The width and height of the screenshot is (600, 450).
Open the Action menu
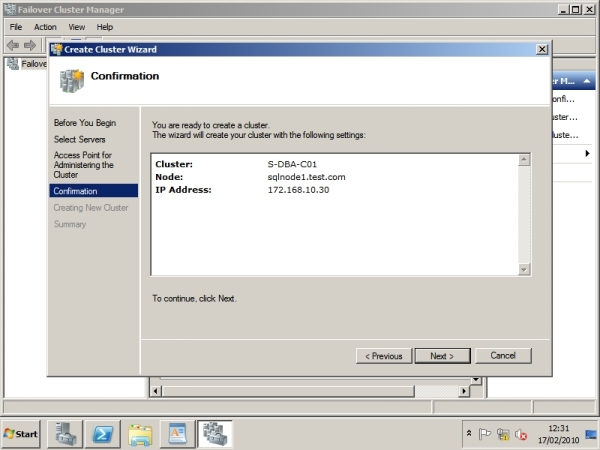click(x=45, y=27)
